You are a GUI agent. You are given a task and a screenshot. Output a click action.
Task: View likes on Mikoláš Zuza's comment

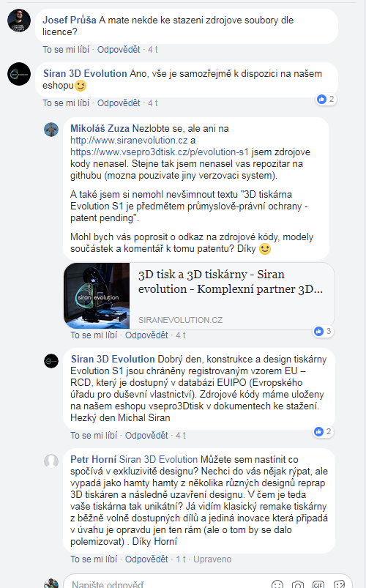point(323,331)
